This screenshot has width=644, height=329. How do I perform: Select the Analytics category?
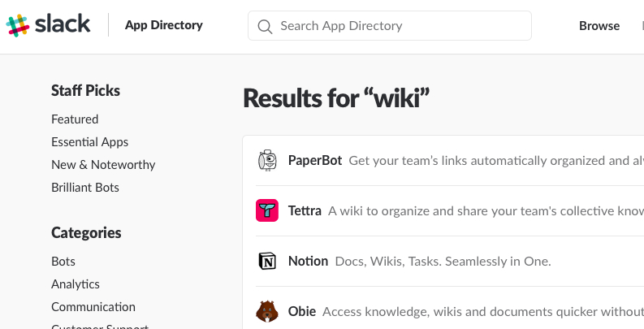[76, 284]
